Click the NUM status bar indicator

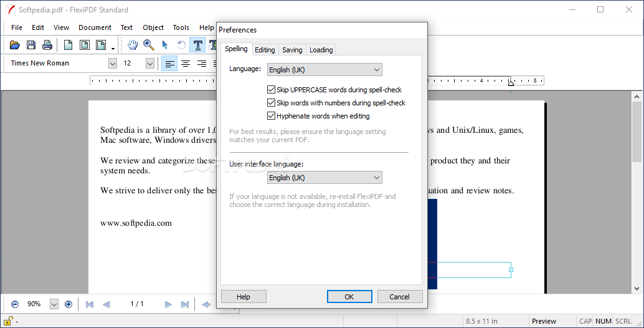[x=604, y=321]
